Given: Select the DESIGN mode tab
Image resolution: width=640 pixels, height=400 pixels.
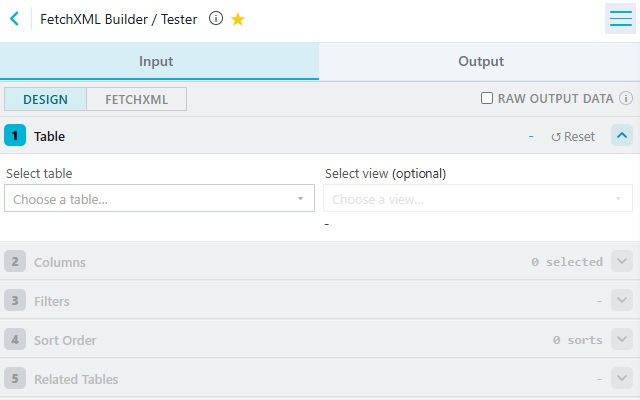Looking at the screenshot, I should click(x=45, y=99).
